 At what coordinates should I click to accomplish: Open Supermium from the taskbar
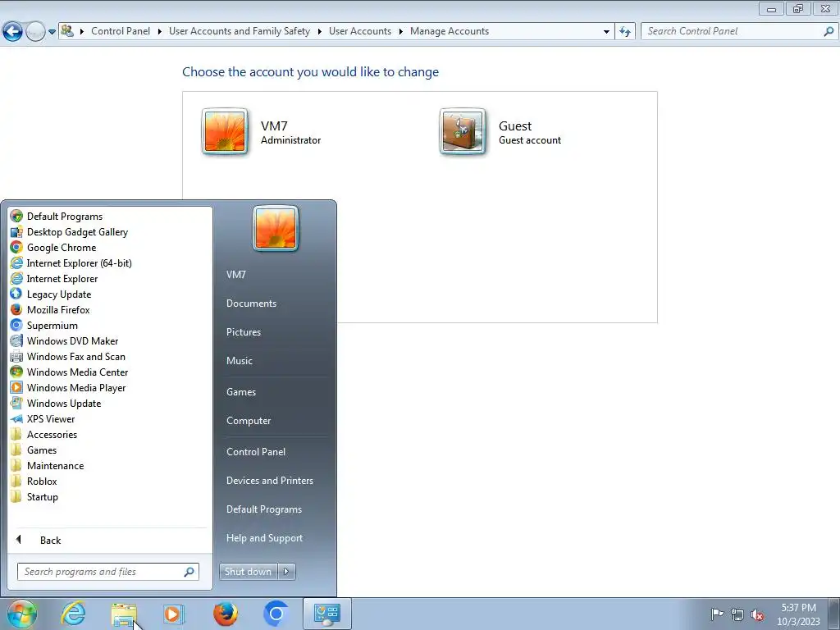coord(276,614)
